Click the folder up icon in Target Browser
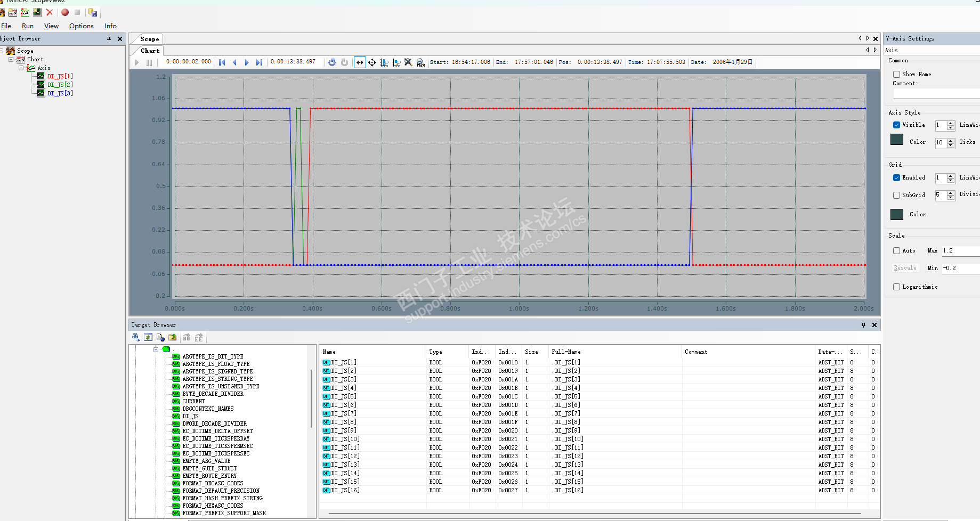This screenshot has height=521, width=980. coord(173,337)
